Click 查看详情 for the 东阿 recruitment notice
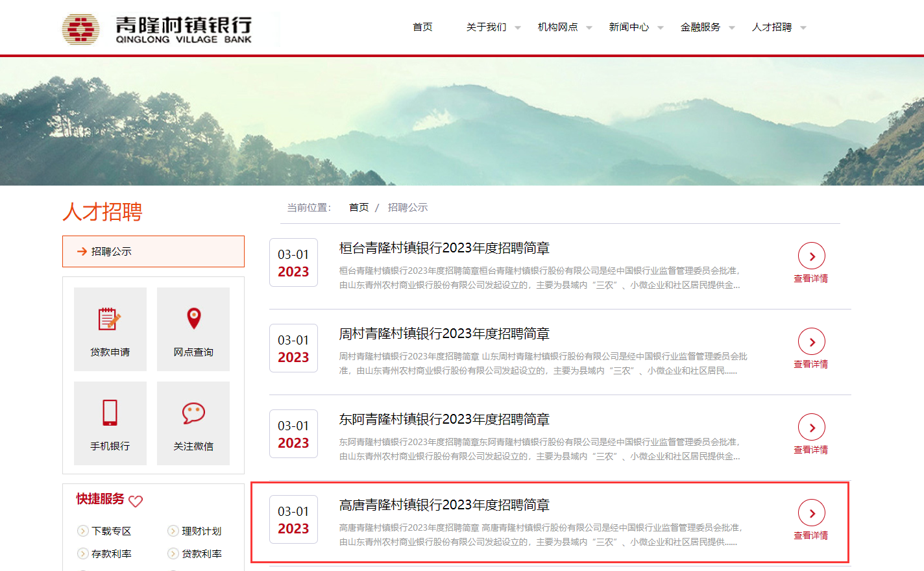This screenshot has height=571, width=924. point(811,450)
